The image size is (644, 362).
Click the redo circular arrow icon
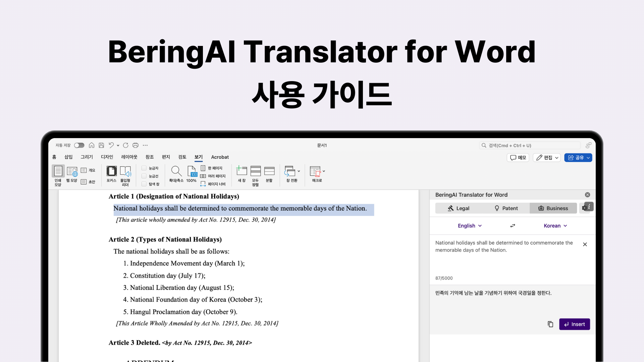tap(126, 145)
